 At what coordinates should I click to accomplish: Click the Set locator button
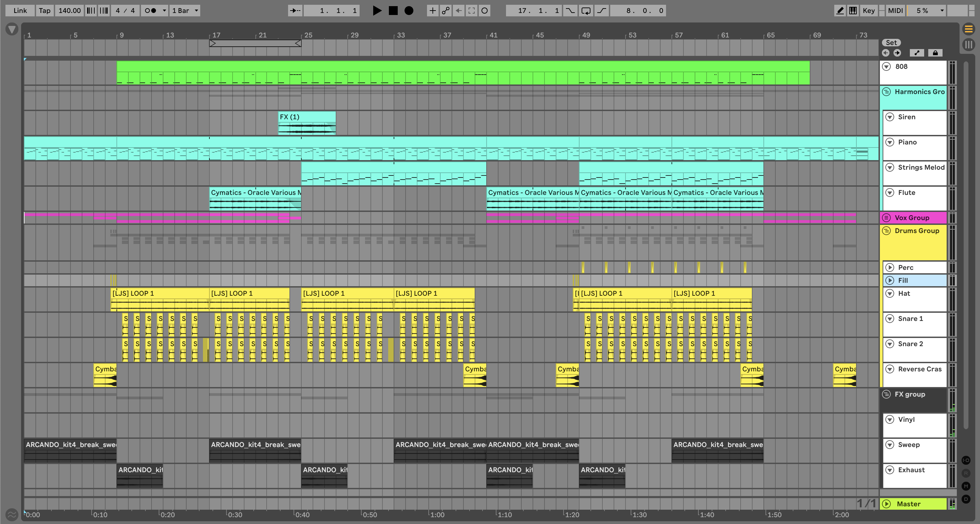point(891,43)
